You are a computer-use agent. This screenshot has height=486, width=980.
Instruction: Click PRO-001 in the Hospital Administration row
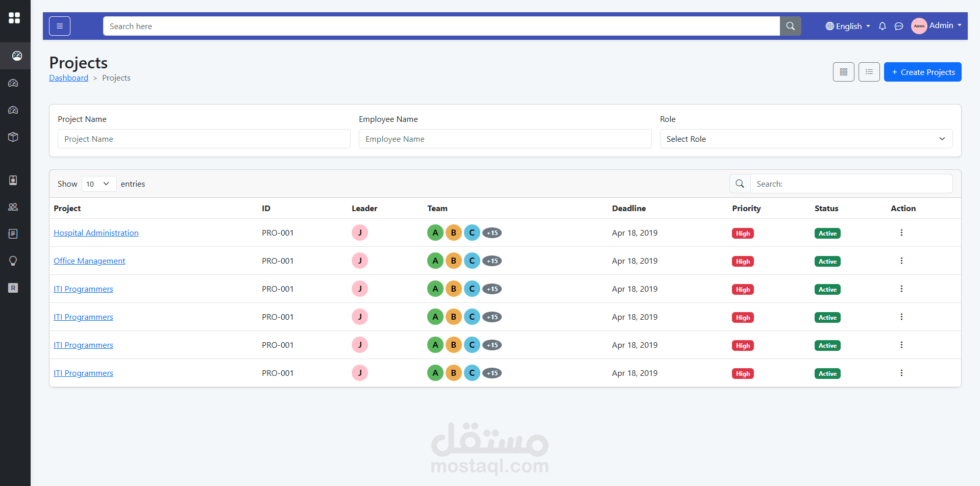click(278, 233)
